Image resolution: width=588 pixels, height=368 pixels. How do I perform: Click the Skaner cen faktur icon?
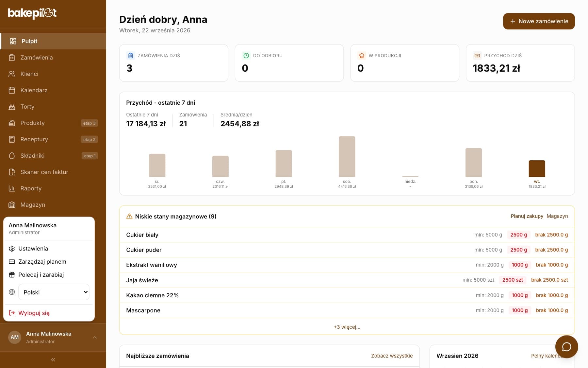(12, 172)
